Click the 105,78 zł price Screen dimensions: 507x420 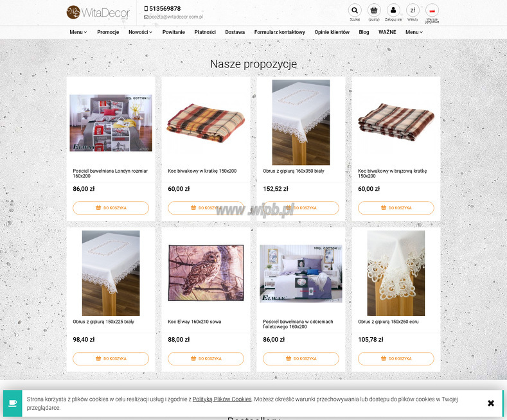(371, 340)
